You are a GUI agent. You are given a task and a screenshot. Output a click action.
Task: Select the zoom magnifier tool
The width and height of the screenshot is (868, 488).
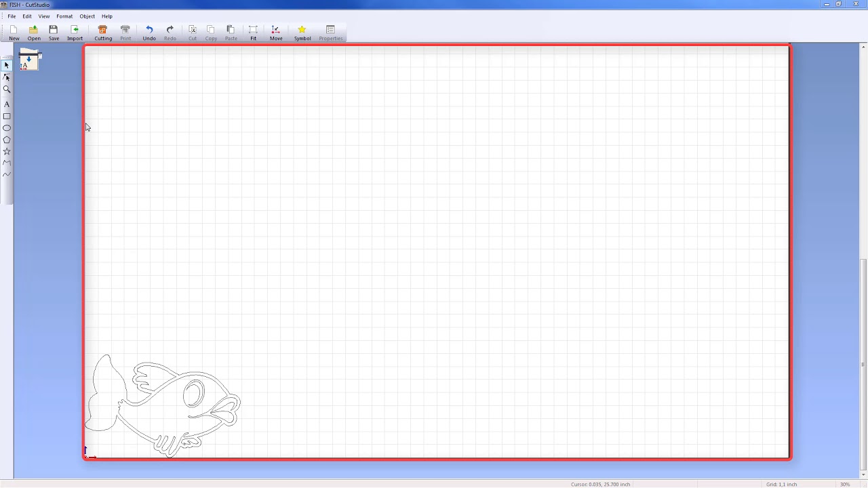coord(7,89)
